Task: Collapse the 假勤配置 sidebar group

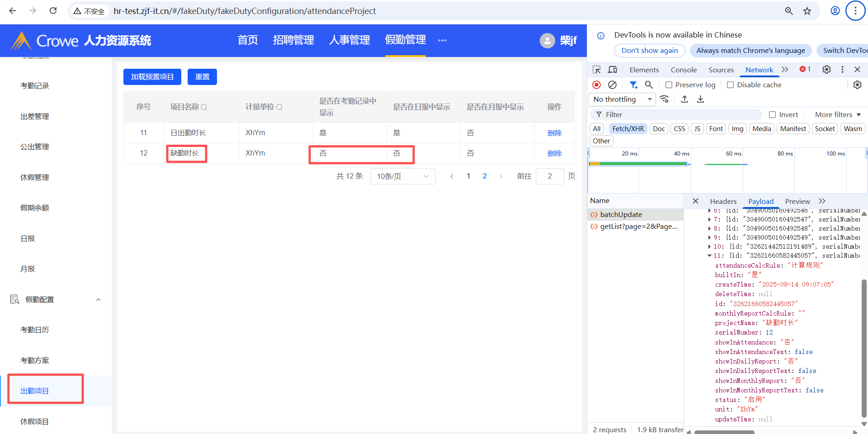Action: (x=98, y=300)
